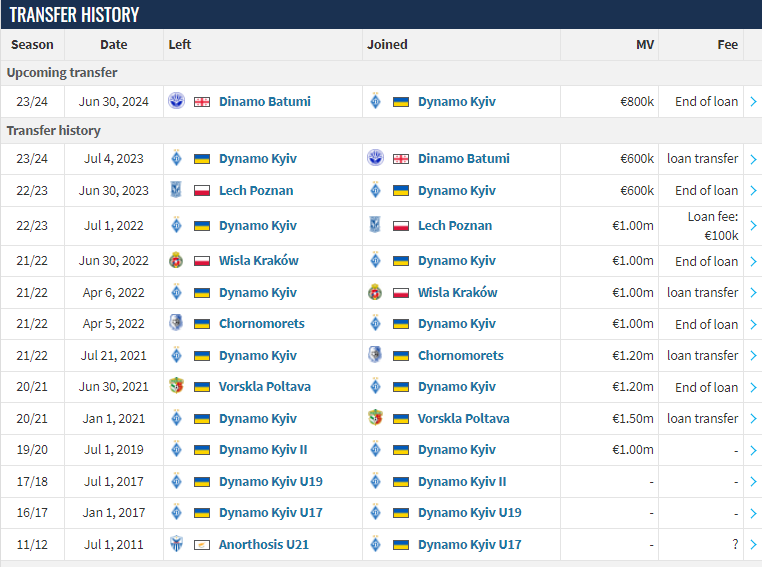Open Dynamo Kyiv II link in Jul 1, 2019 row
This screenshot has height=567, width=762.
click(x=263, y=449)
